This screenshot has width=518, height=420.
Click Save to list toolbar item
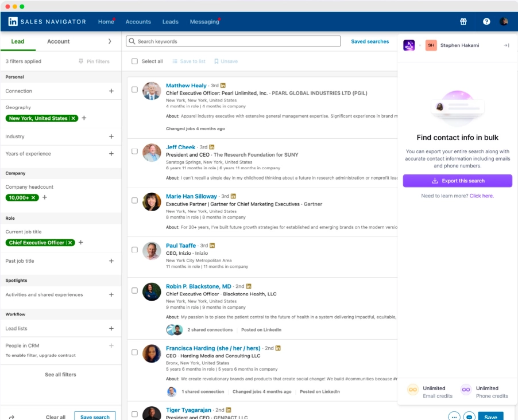click(x=189, y=61)
